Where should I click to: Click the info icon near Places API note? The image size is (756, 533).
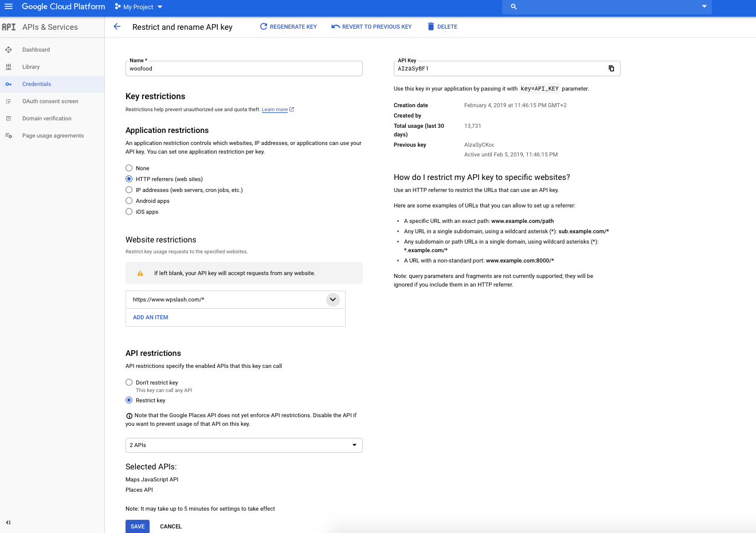coord(129,416)
